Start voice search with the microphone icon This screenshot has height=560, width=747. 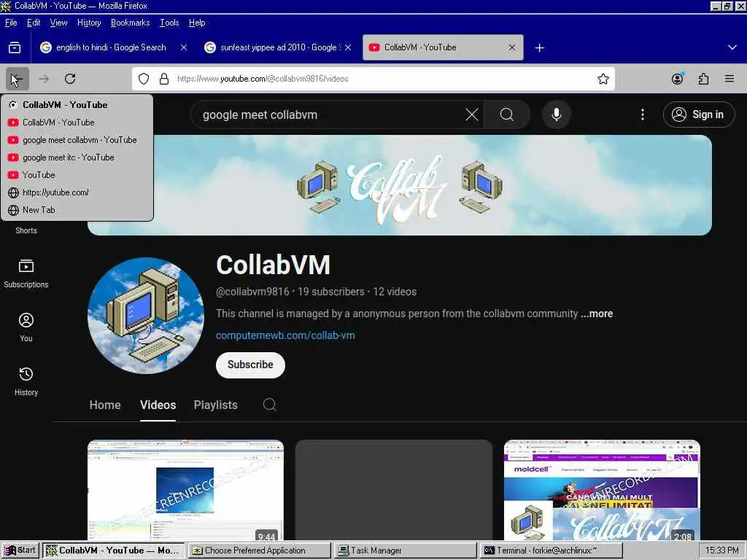556,114
